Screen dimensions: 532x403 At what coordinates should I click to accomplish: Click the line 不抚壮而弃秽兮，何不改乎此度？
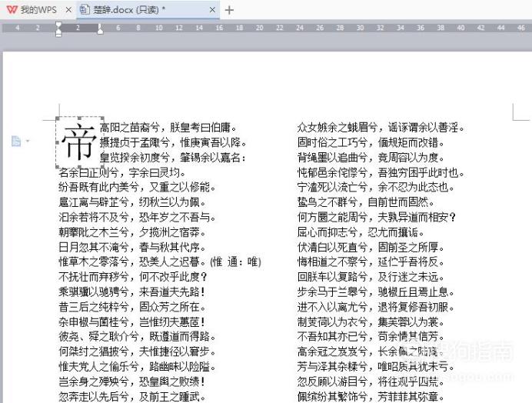click(133, 277)
